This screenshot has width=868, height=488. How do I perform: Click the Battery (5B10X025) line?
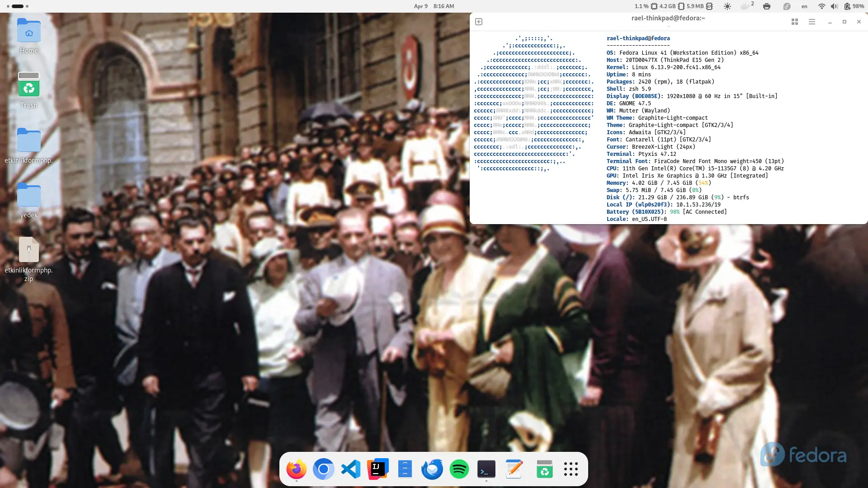[666, 212]
